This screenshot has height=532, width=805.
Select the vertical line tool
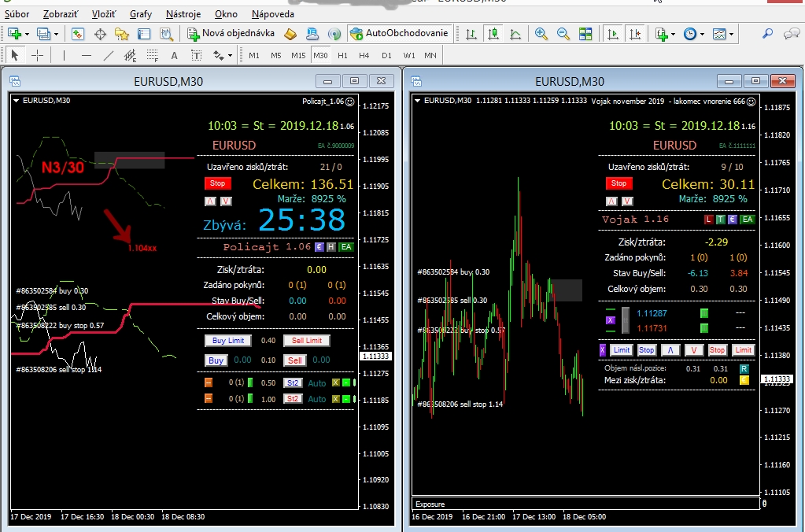(x=65, y=55)
